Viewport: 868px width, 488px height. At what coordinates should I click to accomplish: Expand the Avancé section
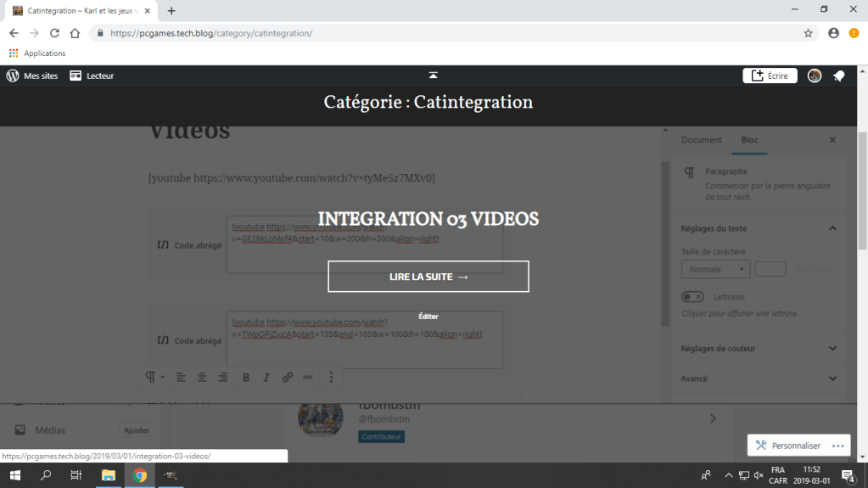click(x=832, y=379)
